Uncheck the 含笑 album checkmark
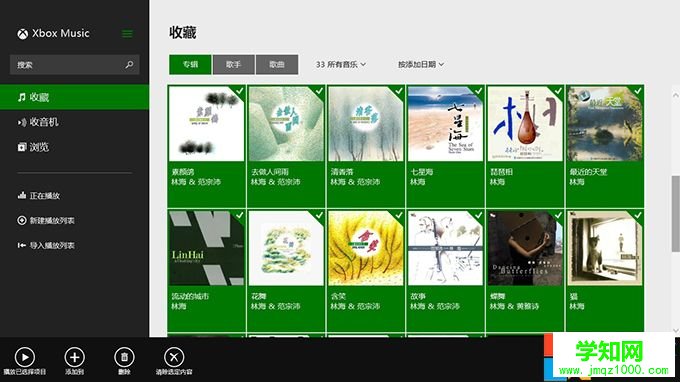 (x=399, y=215)
